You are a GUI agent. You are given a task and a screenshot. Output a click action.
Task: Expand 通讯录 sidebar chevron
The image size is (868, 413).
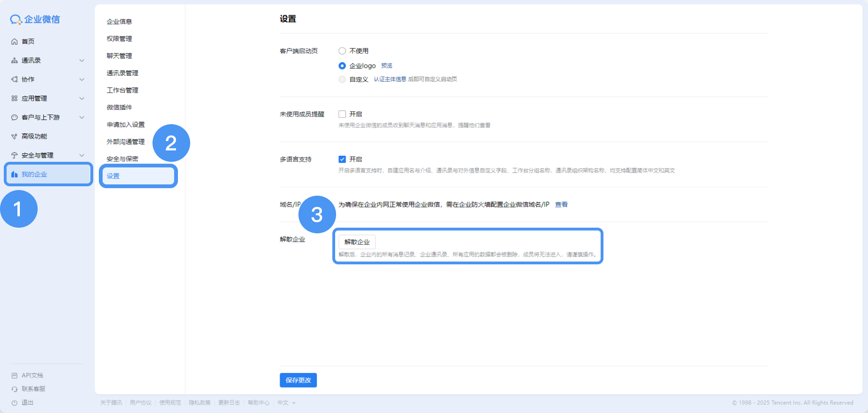(x=82, y=61)
